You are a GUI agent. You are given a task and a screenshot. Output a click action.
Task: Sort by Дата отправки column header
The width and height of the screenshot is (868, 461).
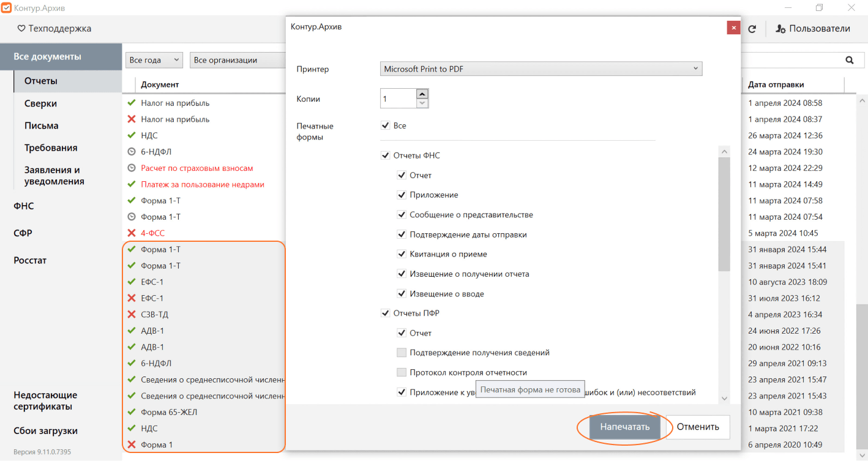[x=776, y=84]
